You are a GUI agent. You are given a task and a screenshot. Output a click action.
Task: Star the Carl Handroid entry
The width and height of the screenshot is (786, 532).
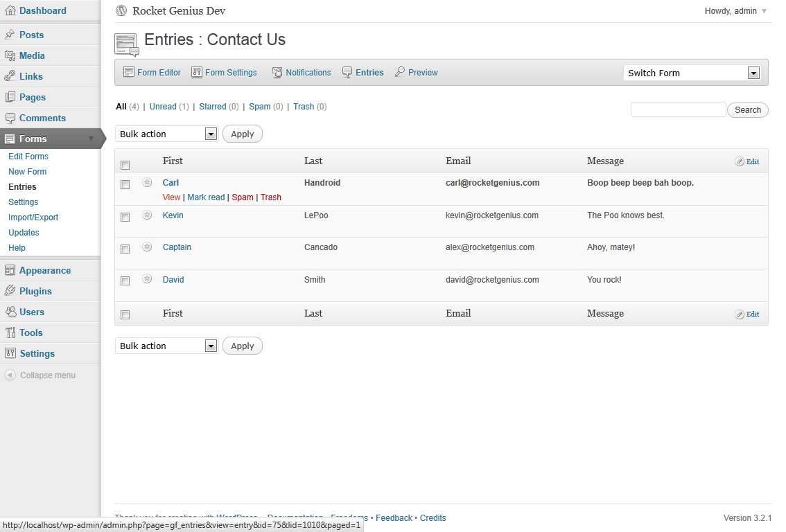[147, 183]
